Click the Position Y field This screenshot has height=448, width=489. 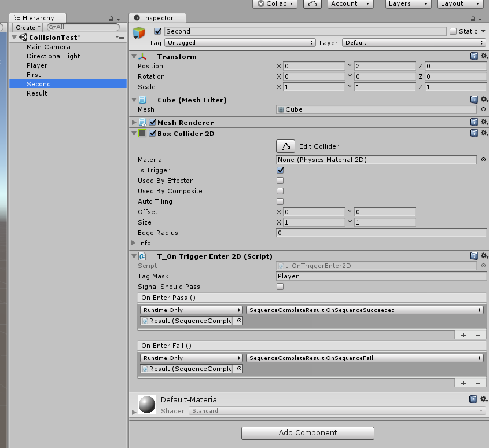click(385, 66)
